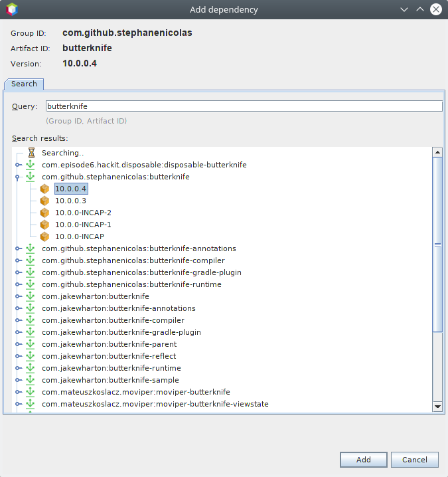Click the download icon for com.jakewharton:butterknife-sample
Screen dimensions: 448x477
coord(30,380)
